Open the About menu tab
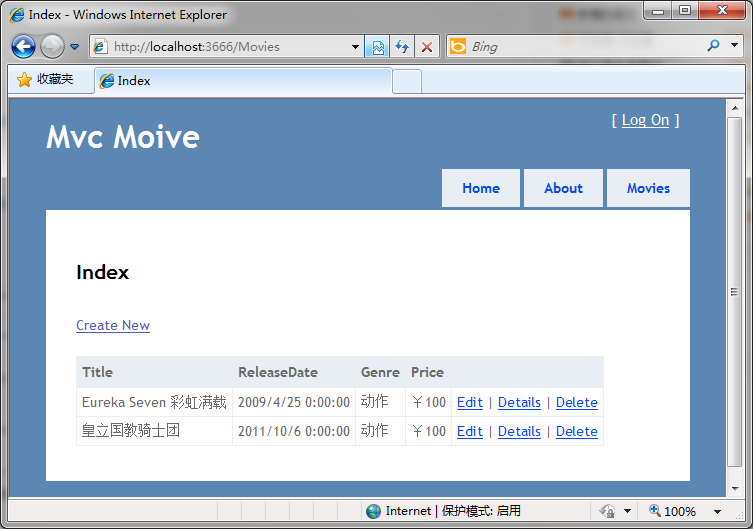Screen dimensions: 753x529 coord(563,188)
